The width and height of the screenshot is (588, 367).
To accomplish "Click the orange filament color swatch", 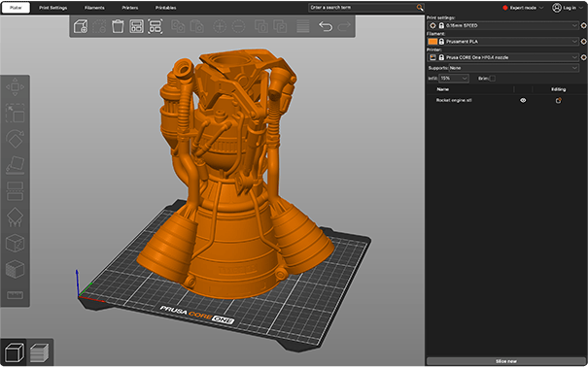I will 432,42.
